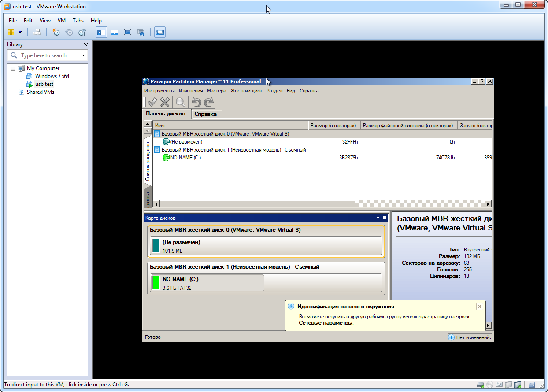Screen dimensions: 548x392
Task: Open the Вид menu in Paragon
Action: pyautogui.click(x=291, y=91)
